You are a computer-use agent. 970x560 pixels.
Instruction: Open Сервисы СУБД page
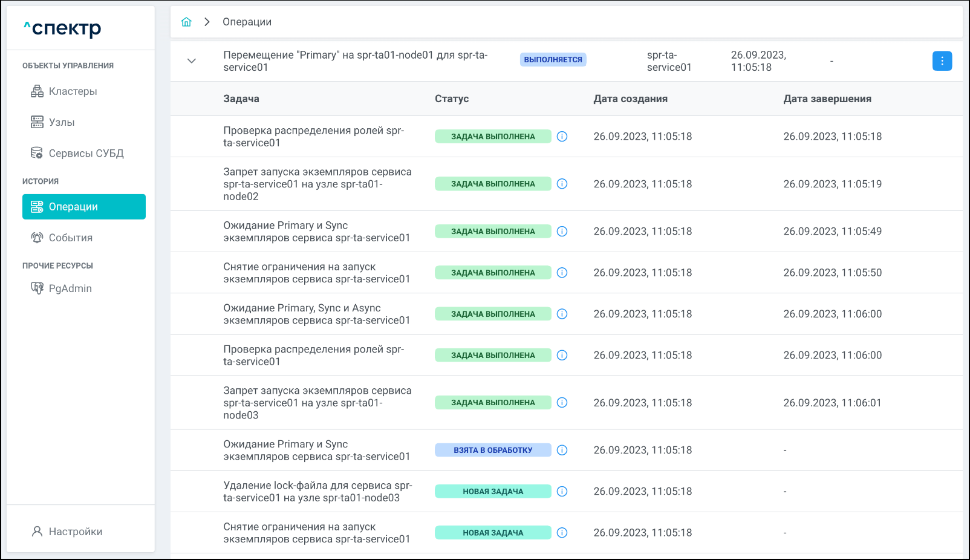pos(86,154)
